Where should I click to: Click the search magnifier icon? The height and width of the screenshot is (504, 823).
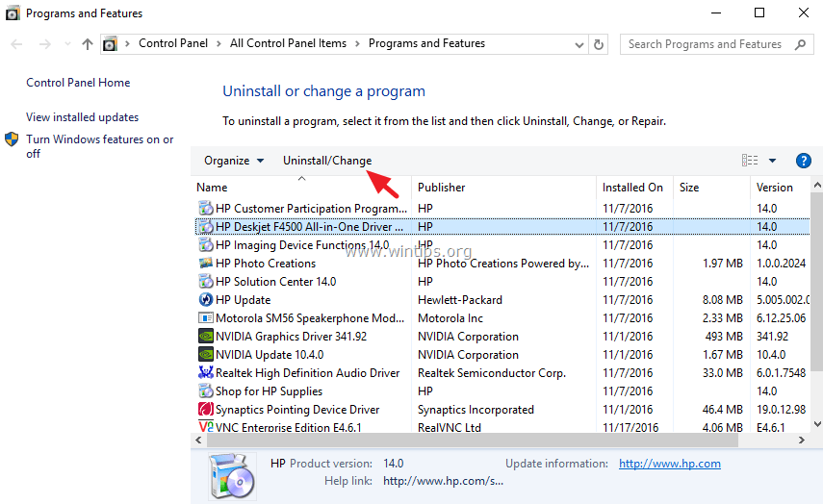[x=801, y=44]
